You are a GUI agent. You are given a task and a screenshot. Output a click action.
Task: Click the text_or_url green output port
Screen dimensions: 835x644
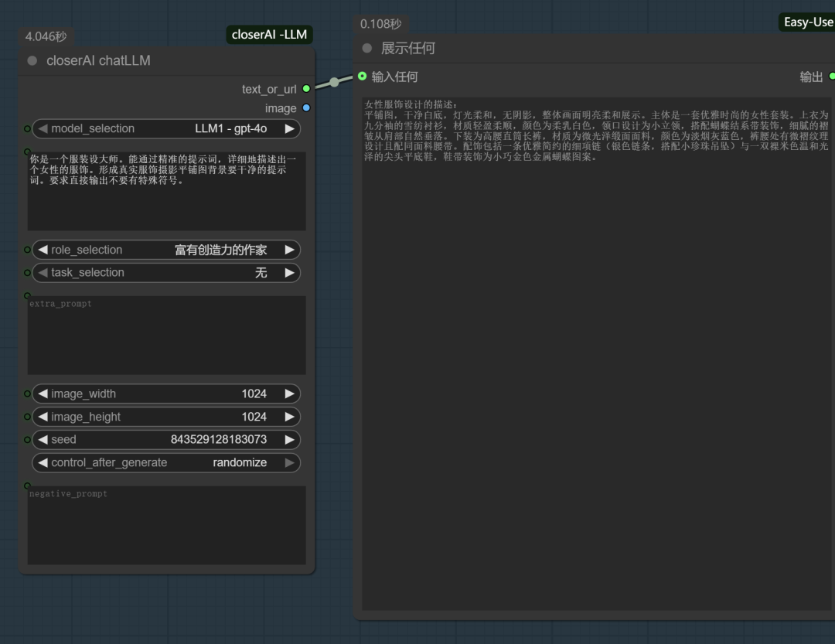click(306, 89)
